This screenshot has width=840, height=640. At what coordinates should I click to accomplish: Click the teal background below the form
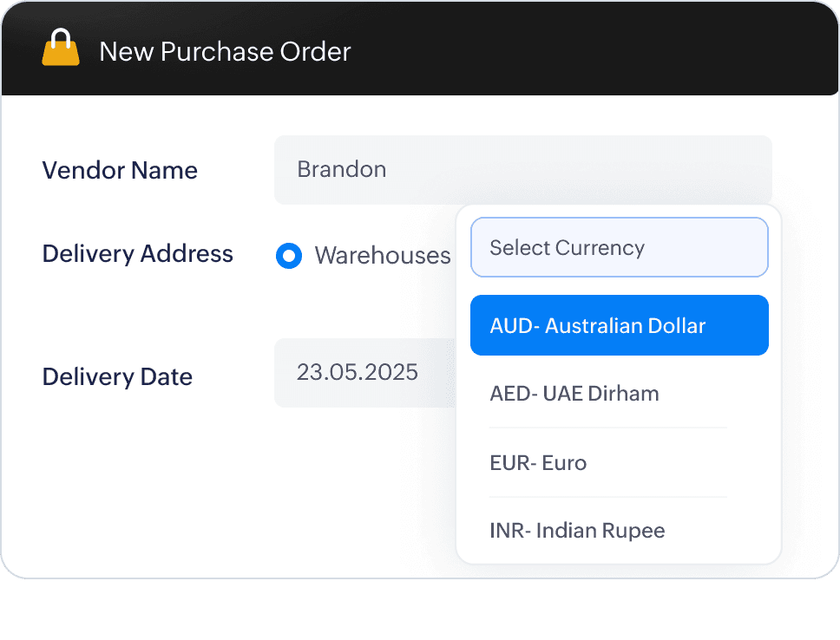420,611
